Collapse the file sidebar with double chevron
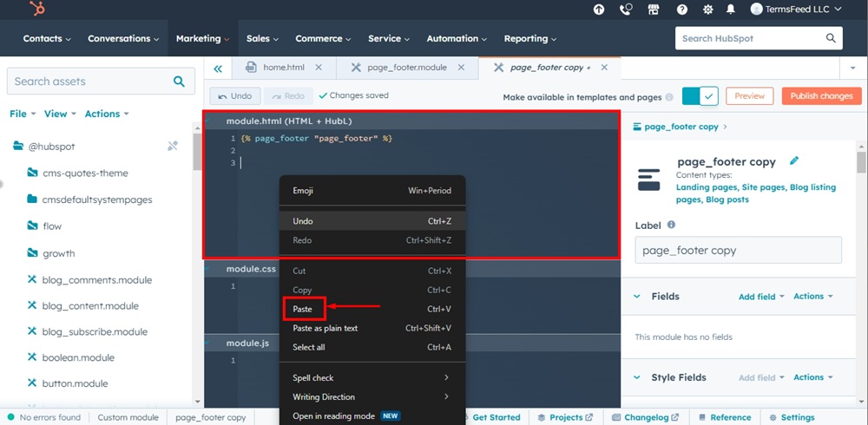The height and width of the screenshot is (425, 868). pyautogui.click(x=218, y=69)
